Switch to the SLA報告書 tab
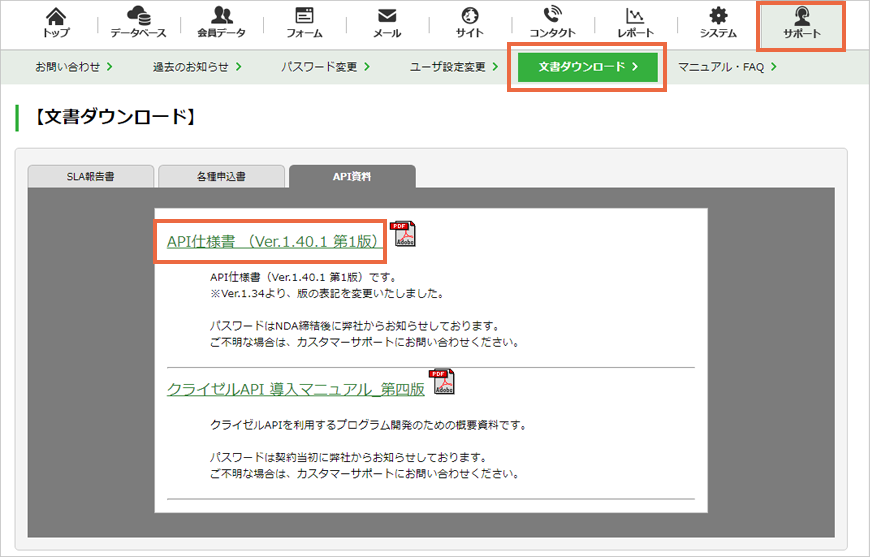 [90, 176]
